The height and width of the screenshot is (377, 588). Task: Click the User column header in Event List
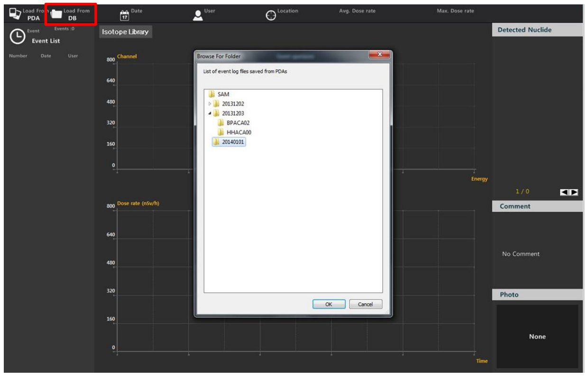tap(73, 56)
